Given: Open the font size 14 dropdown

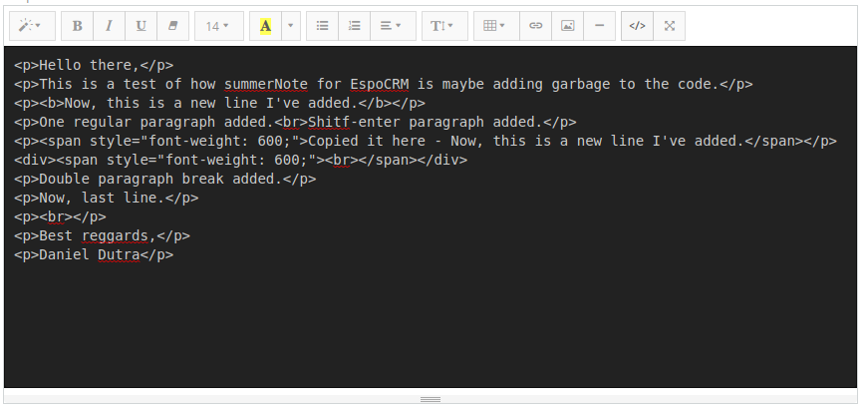Looking at the screenshot, I should 218,26.
